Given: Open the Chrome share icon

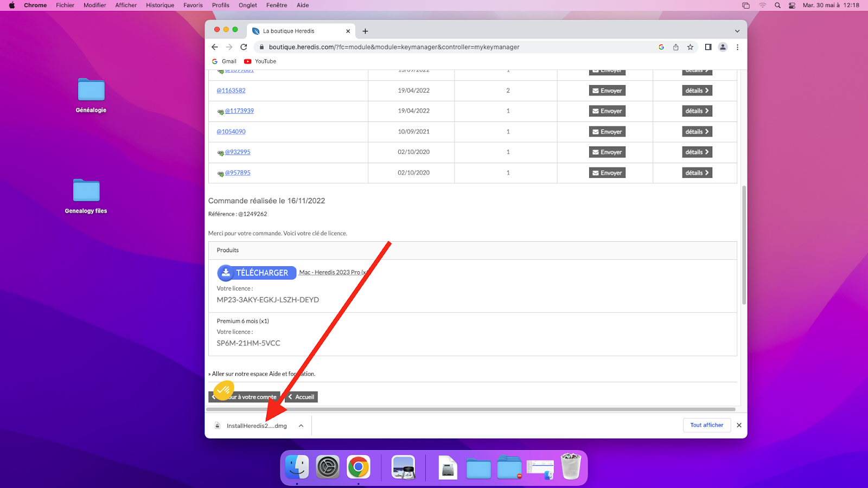Looking at the screenshot, I should point(675,47).
